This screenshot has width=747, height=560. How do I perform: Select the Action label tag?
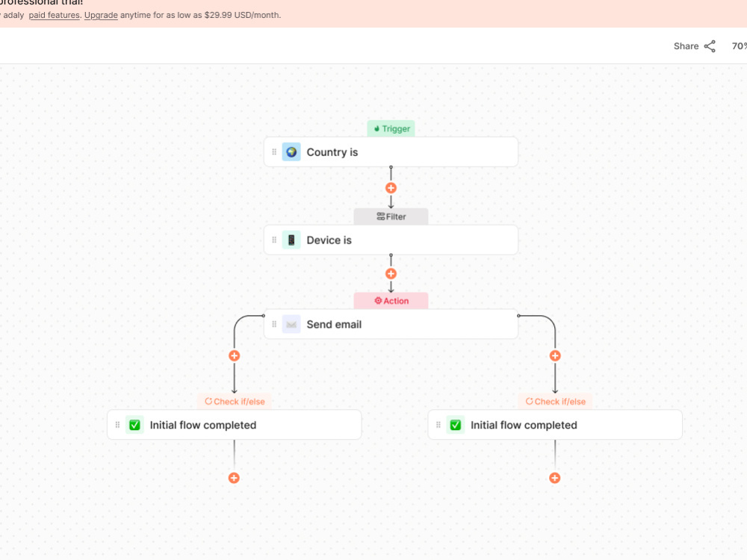391,301
